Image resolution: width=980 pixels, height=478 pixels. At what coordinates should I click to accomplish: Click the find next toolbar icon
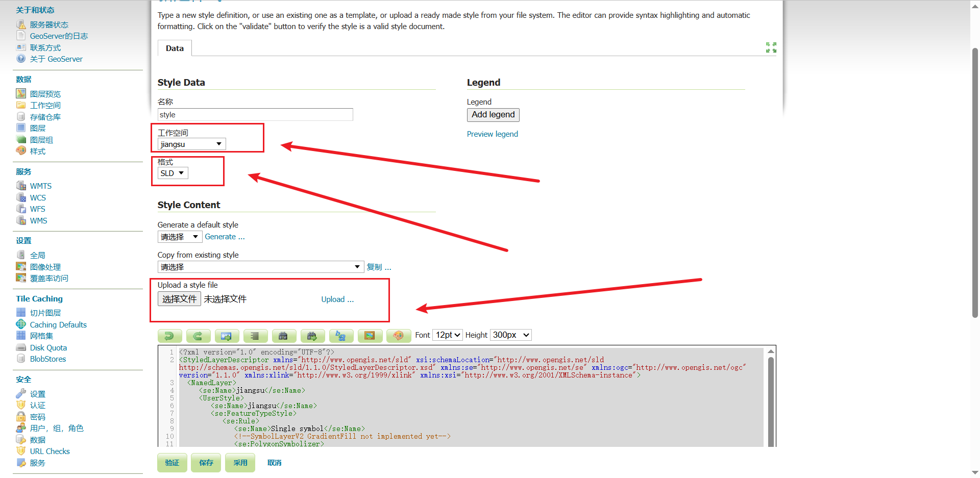tap(312, 335)
